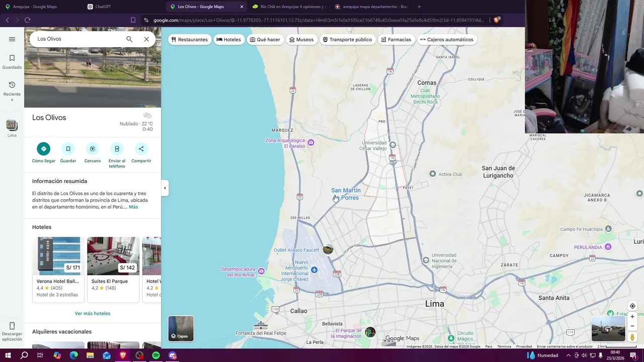Click Campo Fe Huachipa marker
Screen dimensions: 644x362
[x=608, y=229]
